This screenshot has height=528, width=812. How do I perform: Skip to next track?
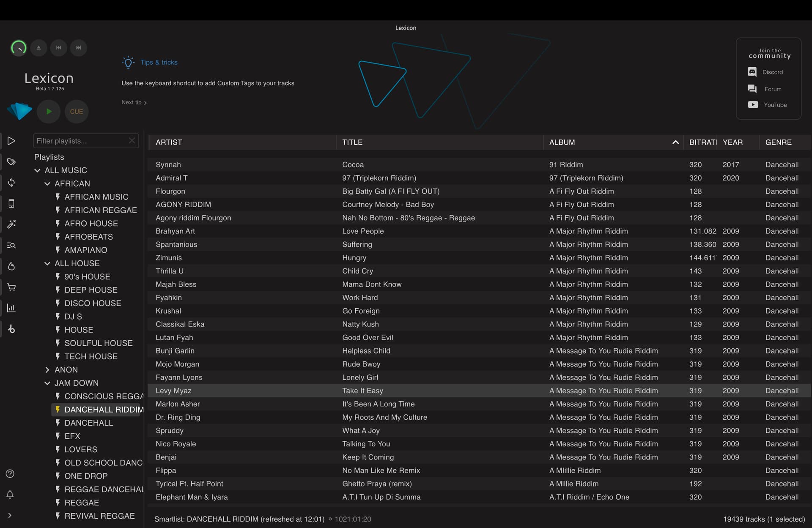click(x=78, y=48)
